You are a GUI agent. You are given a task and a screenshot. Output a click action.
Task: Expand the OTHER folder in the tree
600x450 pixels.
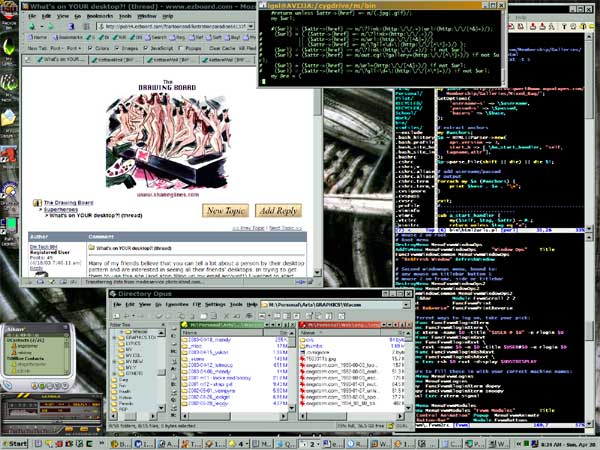point(114,373)
